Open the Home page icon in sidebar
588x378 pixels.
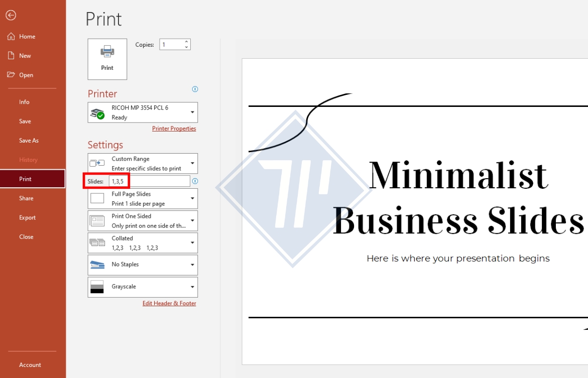click(11, 36)
